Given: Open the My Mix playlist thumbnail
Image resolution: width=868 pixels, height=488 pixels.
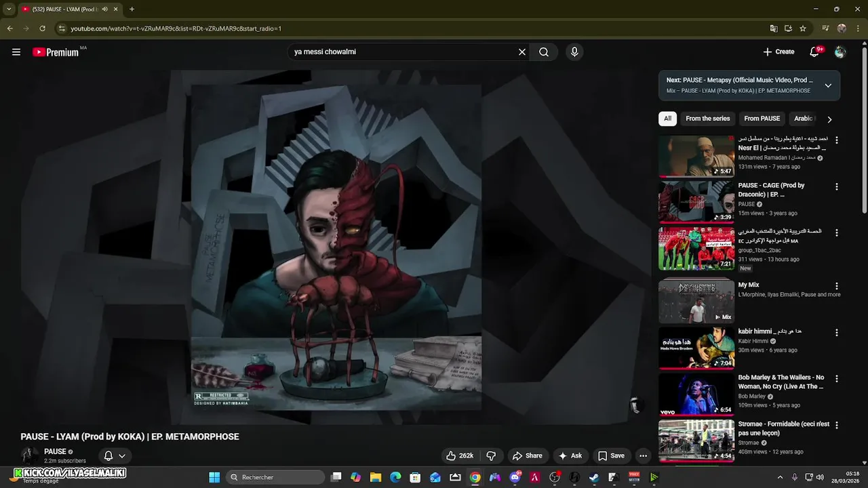Looking at the screenshot, I should (x=696, y=302).
